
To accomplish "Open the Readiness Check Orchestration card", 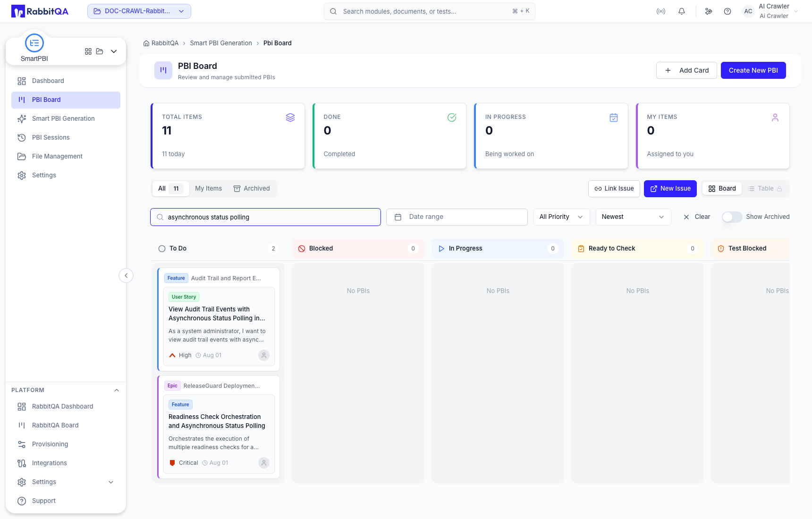I will click(x=219, y=434).
